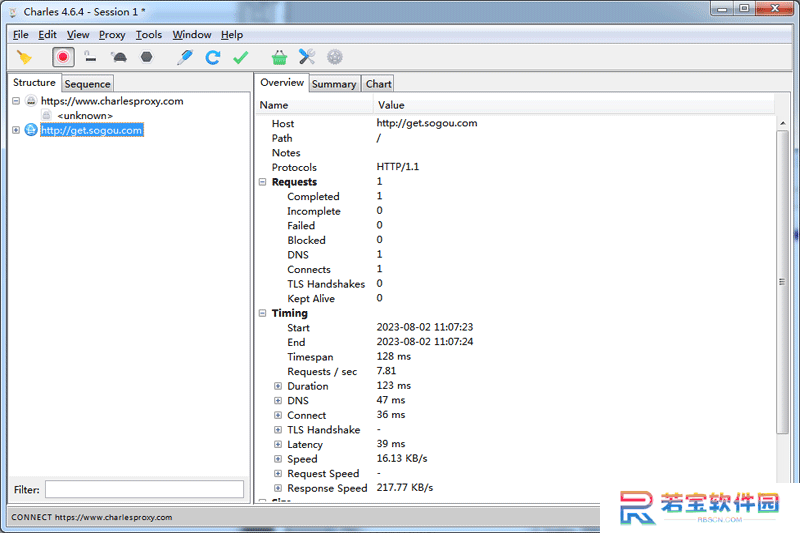Click the Overview vertical scrollbar thumb

[782, 282]
